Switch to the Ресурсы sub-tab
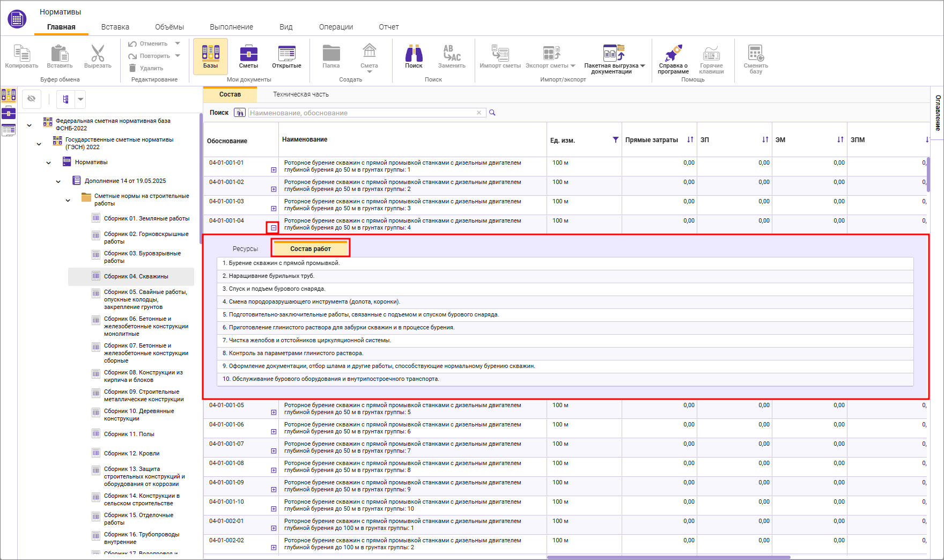This screenshot has width=944, height=560. pyautogui.click(x=245, y=249)
